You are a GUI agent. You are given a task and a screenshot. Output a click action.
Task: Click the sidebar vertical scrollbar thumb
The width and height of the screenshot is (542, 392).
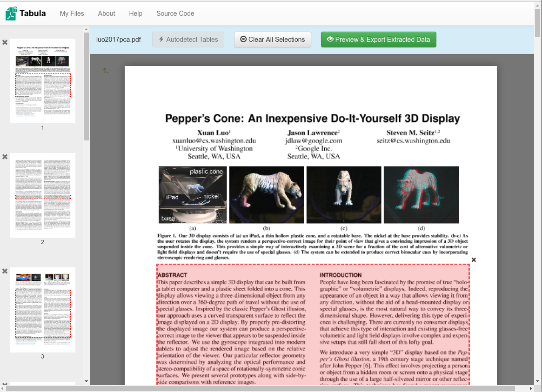coord(86,86)
